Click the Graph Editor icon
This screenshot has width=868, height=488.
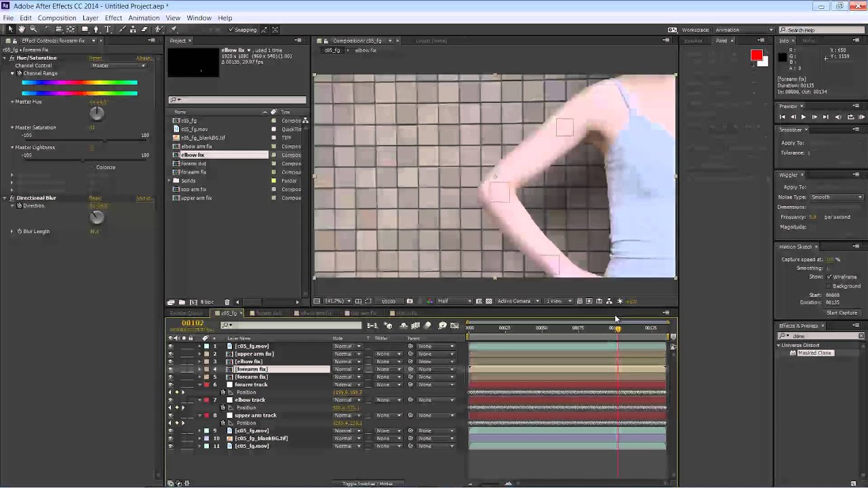pos(454,326)
